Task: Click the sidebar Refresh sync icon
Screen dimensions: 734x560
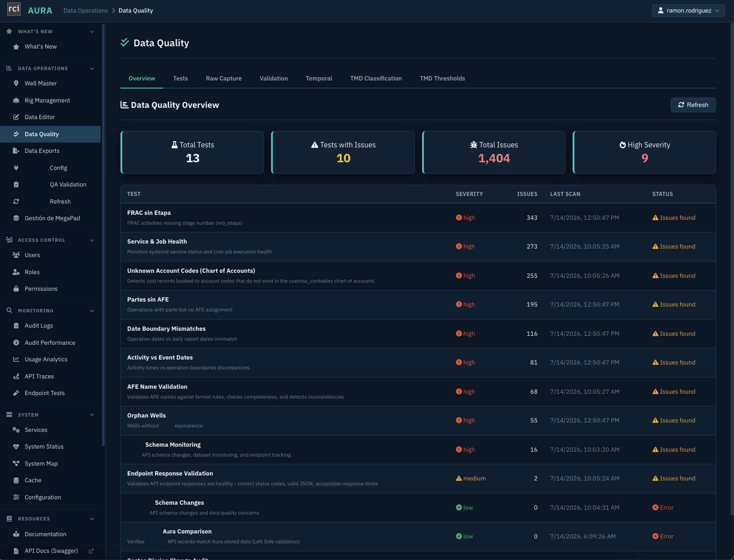Action: click(x=16, y=201)
